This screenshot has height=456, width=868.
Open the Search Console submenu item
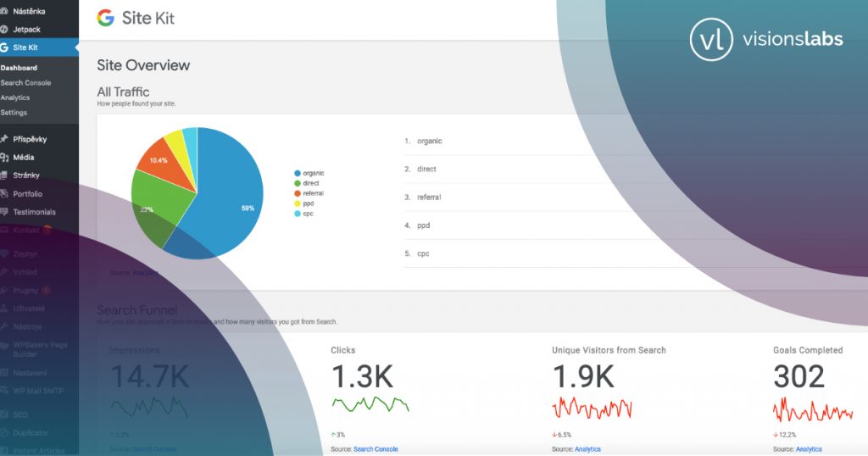pyautogui.click(x=25, y=83)
